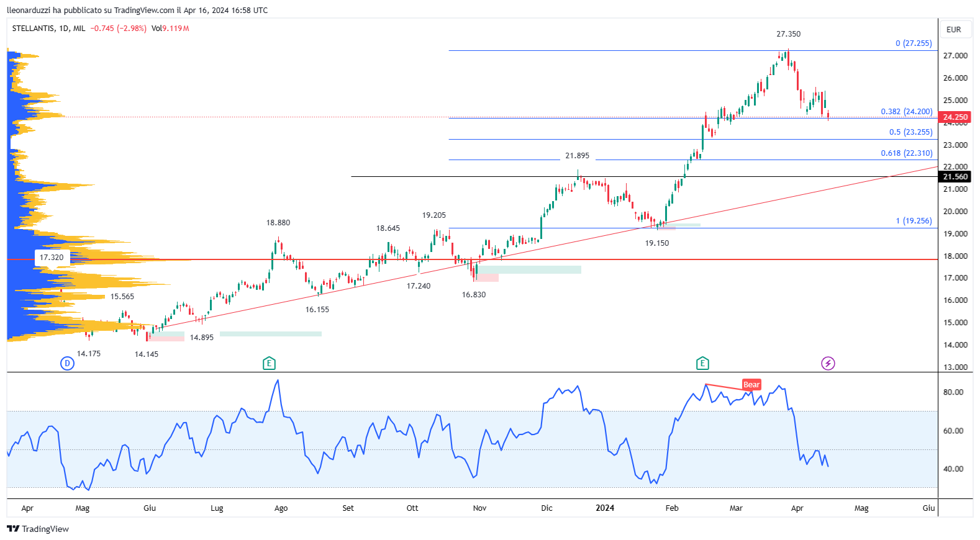Click the 17.240 low annotation

[x=419, y=286]
